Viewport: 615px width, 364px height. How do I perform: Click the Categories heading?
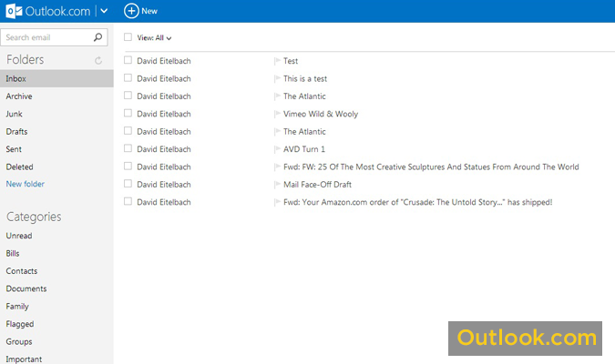34,217
